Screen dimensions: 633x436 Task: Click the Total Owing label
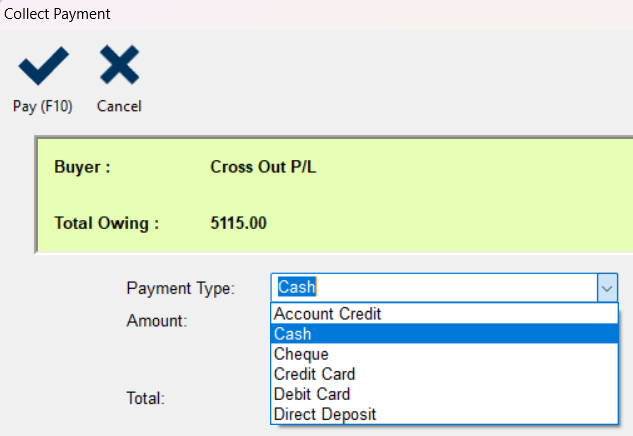pyautogui.click(x=107, y=222)
